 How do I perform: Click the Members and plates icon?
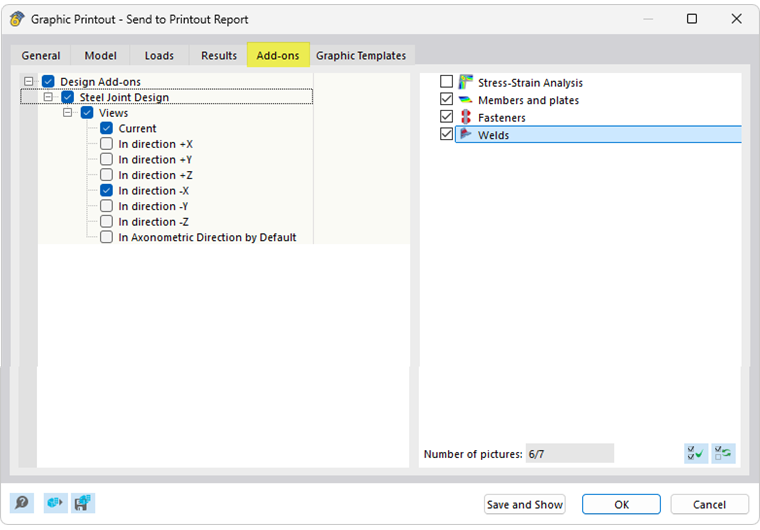465,100
